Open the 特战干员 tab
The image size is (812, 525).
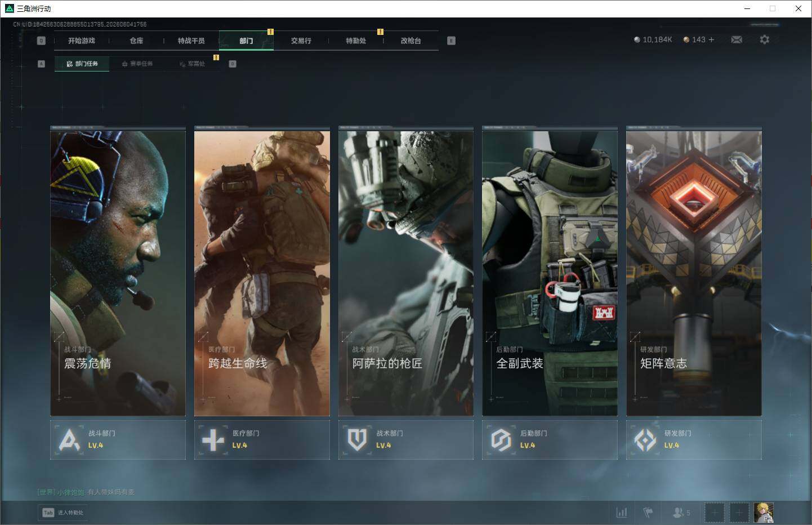(191, 41)
